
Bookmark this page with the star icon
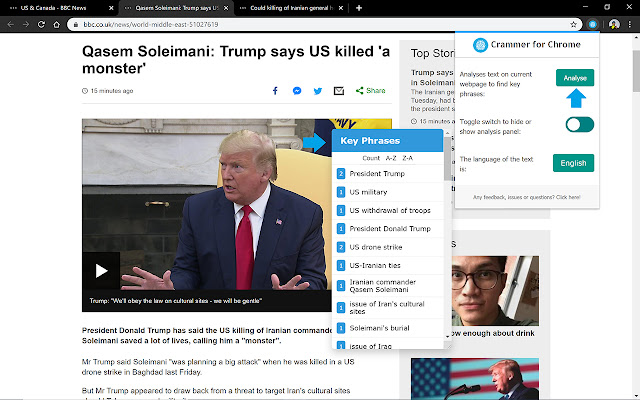pyautogui.click(x=573, y=24)
